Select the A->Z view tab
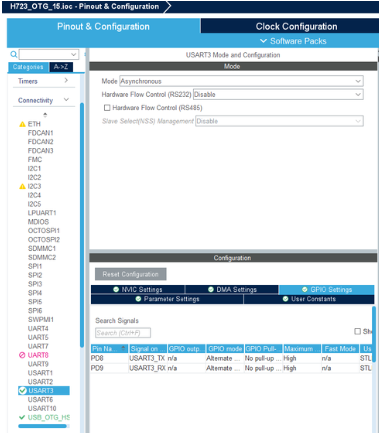The width and height of the screenshot is (379, 433). click(61, 67)
